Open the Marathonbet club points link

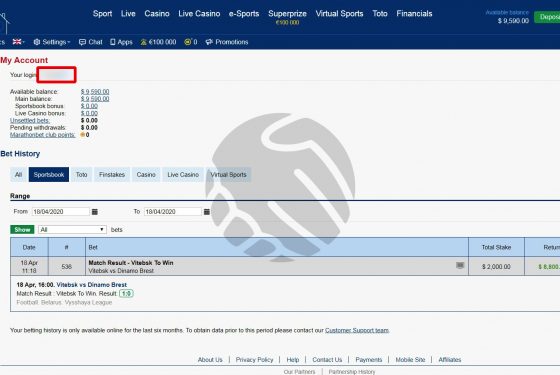pos(42,135)
